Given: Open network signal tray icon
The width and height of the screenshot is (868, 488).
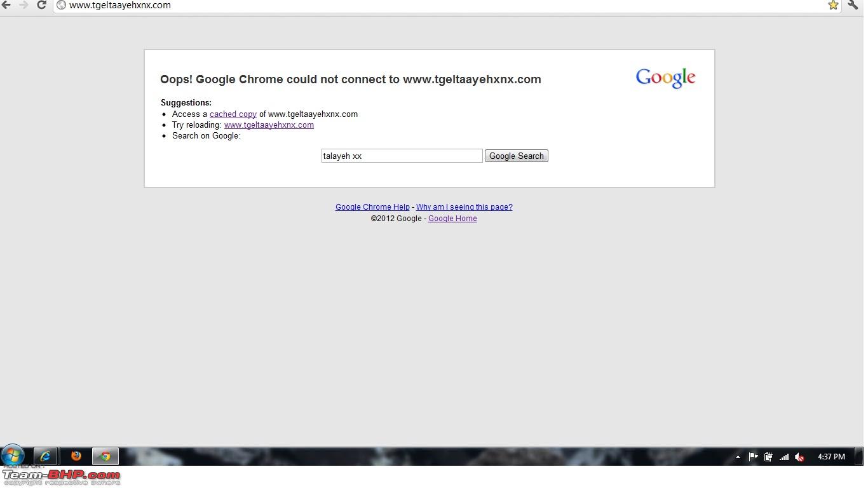Looking at the screenshot, I should click(x=784, y=457).
